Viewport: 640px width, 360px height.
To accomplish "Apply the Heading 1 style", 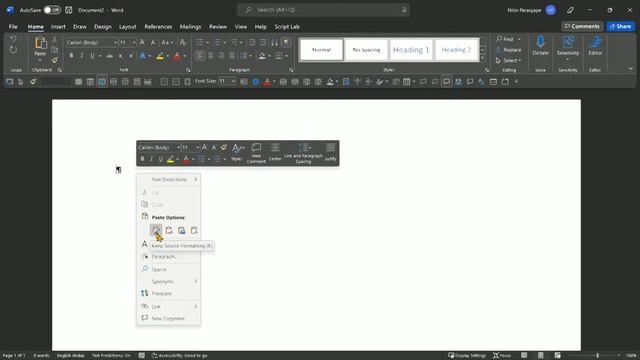I will pos(411,50).
